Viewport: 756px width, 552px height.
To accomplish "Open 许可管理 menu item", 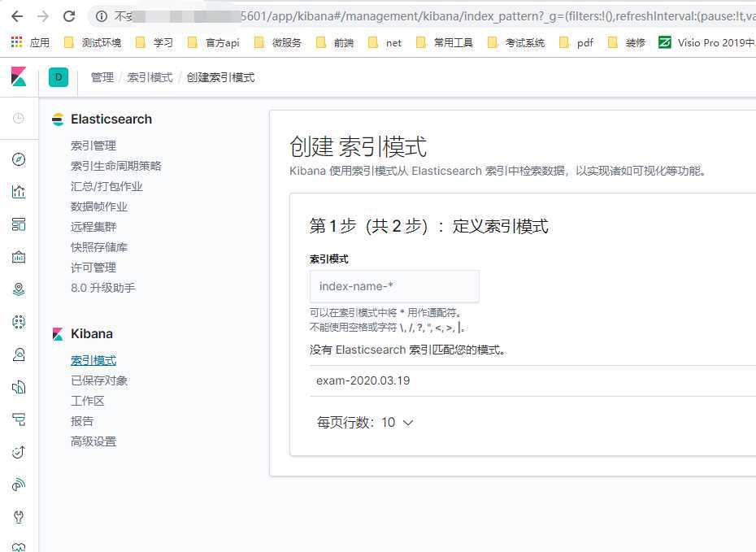I will [93, 267].
